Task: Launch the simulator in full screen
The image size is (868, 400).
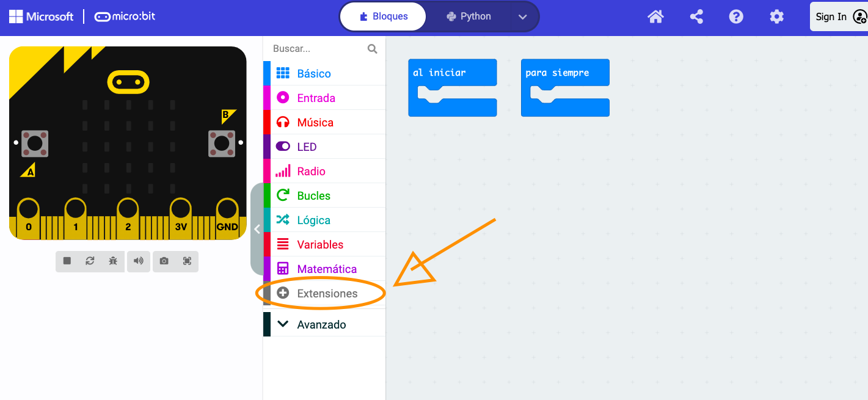Action: [x=187, y=261]
